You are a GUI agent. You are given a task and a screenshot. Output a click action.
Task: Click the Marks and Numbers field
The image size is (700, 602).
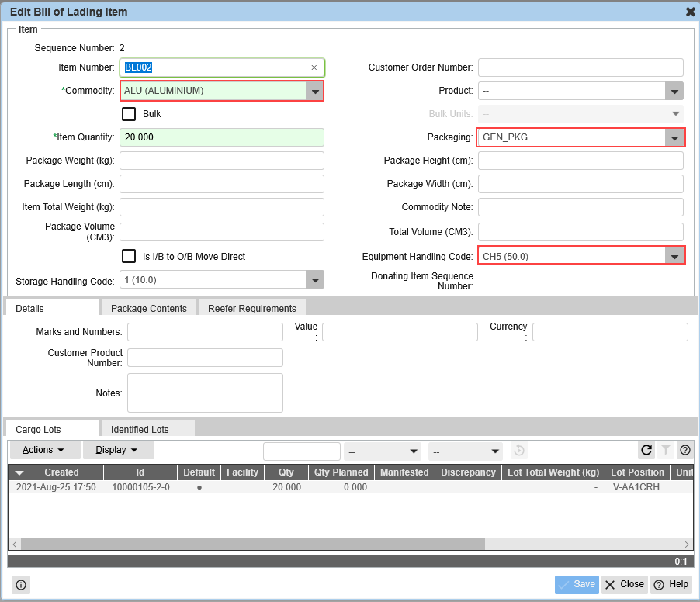[205, 332]
